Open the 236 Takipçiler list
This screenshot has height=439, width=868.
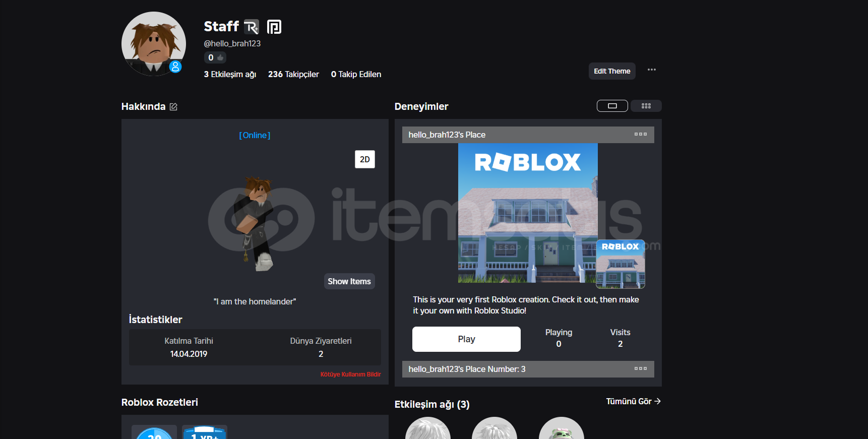tap(293, 74)
